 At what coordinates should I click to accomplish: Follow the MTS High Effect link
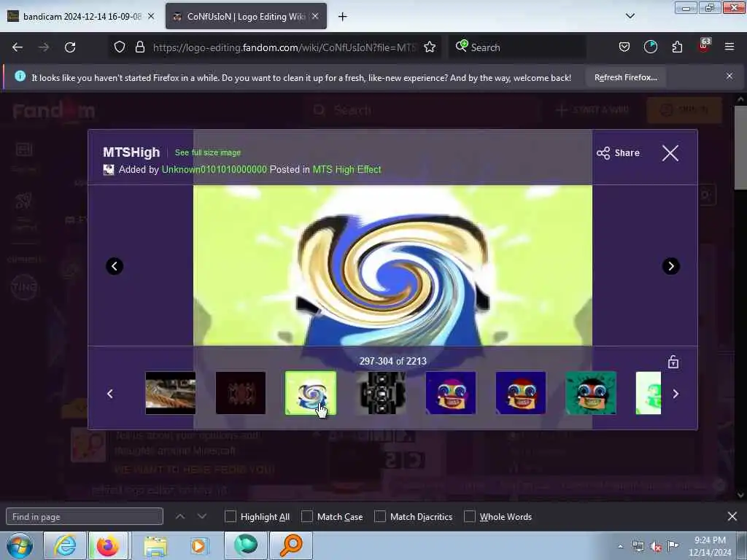click(347, 169)
